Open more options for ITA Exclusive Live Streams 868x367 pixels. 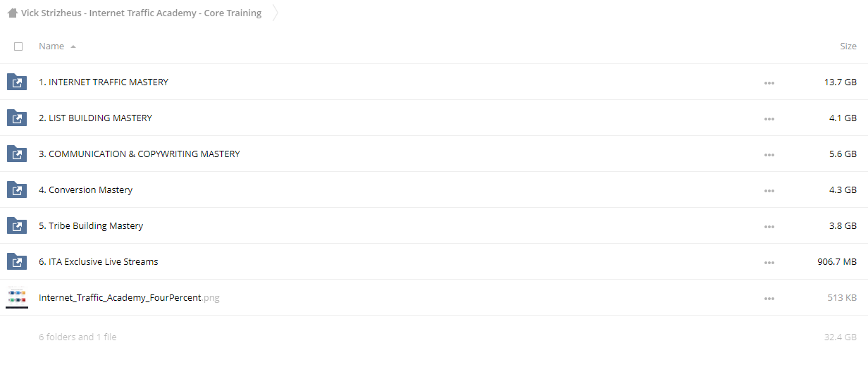(x=769, y=263)
